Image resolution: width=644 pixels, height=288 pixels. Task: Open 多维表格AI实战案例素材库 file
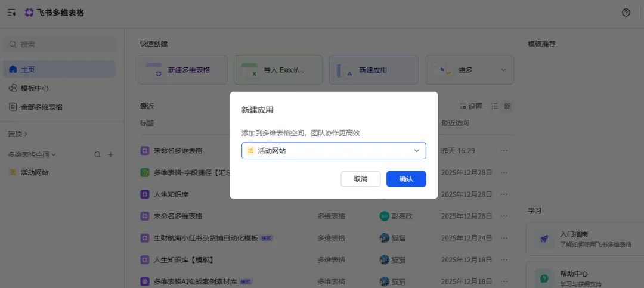point(196,282)
